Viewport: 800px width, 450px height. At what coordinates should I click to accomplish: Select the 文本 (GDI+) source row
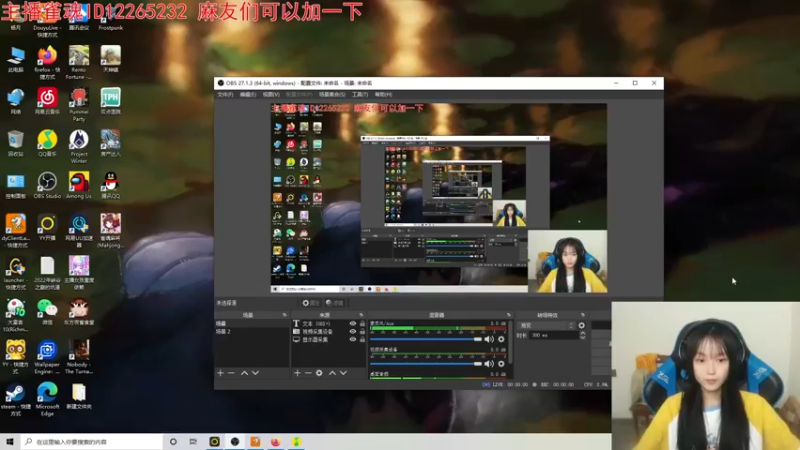pyautogui.click(x=328, y=323)
